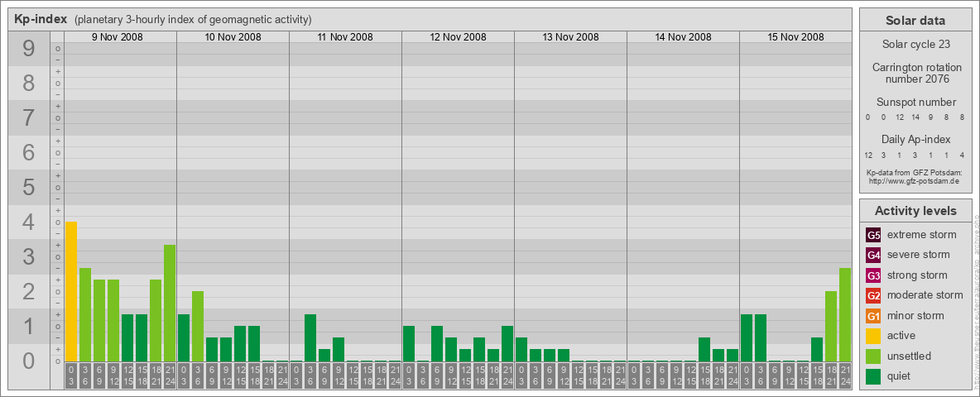Click the 0–3 hour label under 9 Nov
Image resolution: width=980 pixels, height=397 pixels.
click(x=71, y=376)
